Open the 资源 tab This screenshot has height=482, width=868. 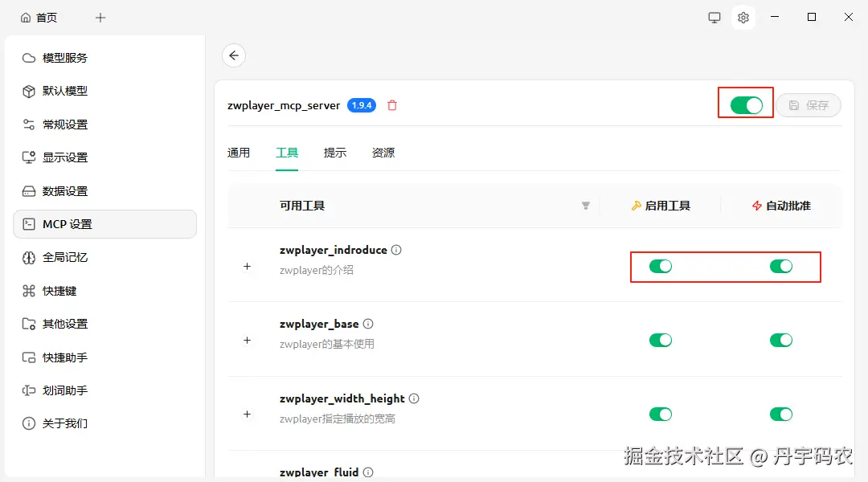383,153
